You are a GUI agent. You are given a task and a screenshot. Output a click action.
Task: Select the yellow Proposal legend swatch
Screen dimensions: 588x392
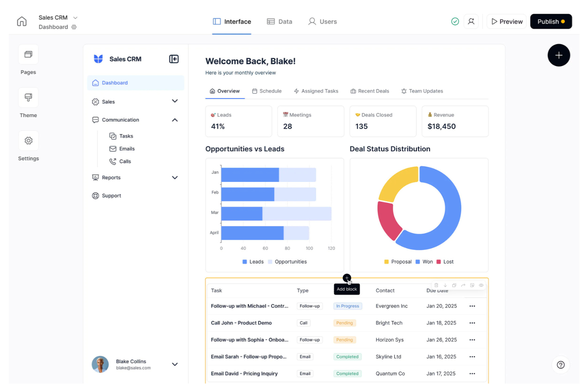click(x=386, y=262)
